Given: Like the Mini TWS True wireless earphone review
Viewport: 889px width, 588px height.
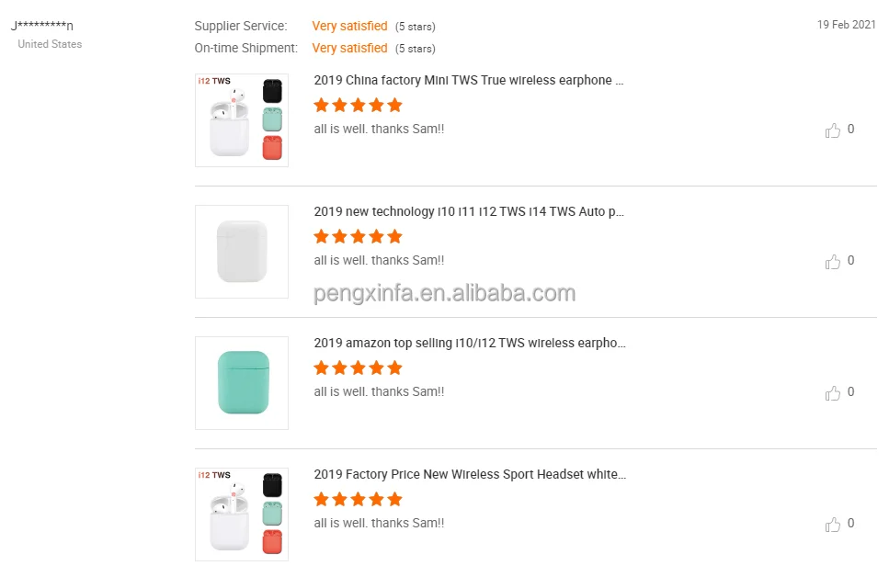Looking at the screenshot, I should 833,130.
